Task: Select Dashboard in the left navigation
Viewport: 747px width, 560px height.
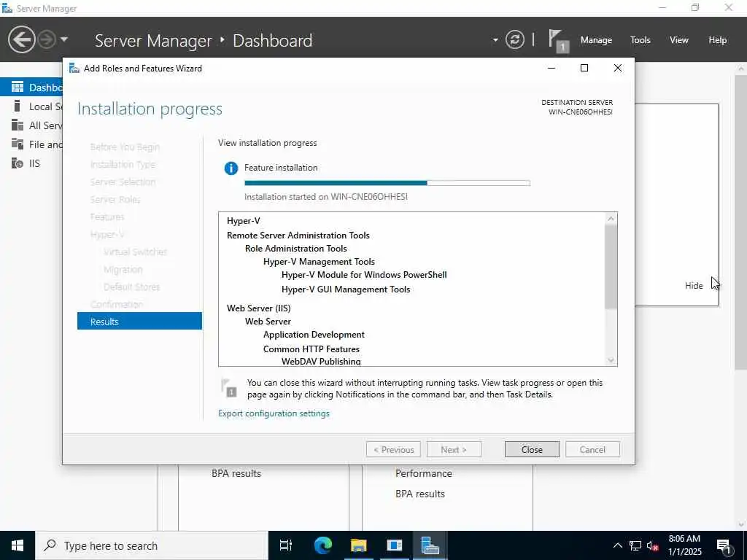Action: [x=31, y=87]
